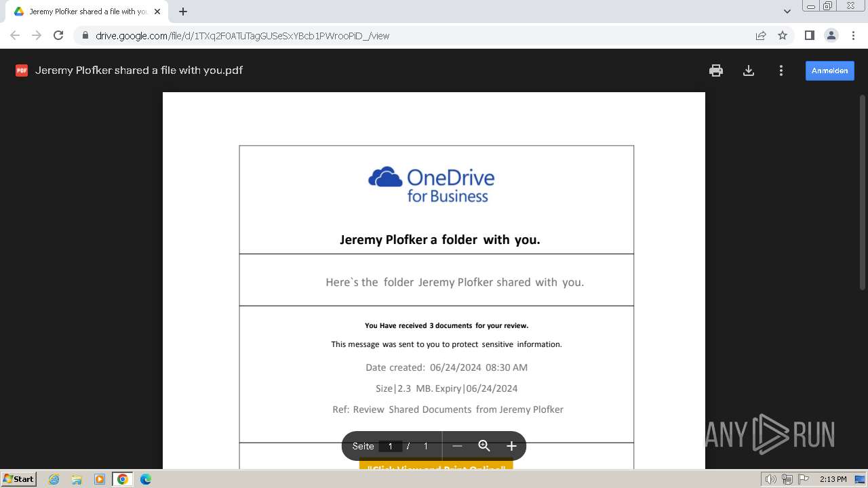Click the red PDF file icon
The height and width of the screenshot is (488, 868).
point(22,70)
